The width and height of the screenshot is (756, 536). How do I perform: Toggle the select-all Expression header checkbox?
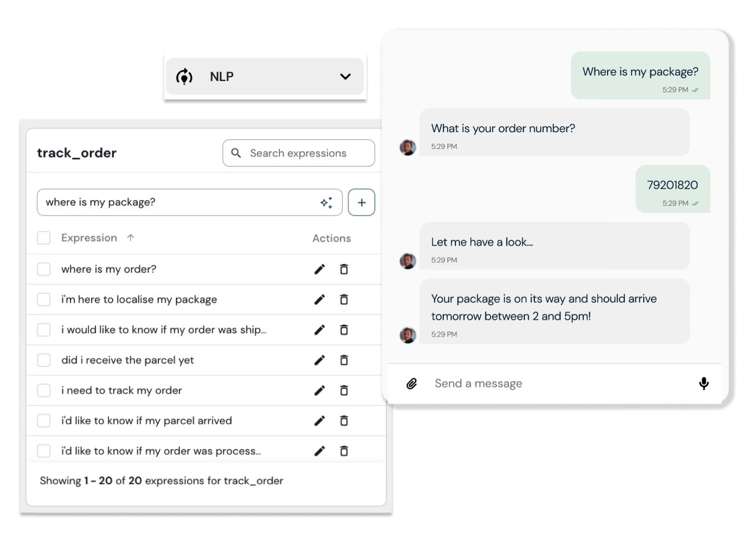[44, 238]
